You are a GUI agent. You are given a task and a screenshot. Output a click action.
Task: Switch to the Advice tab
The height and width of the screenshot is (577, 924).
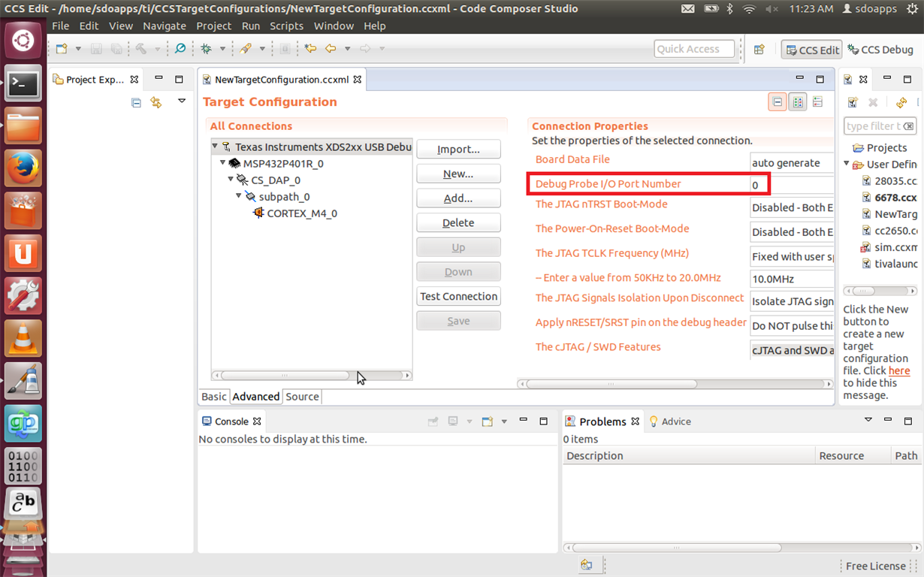[669, 421]
